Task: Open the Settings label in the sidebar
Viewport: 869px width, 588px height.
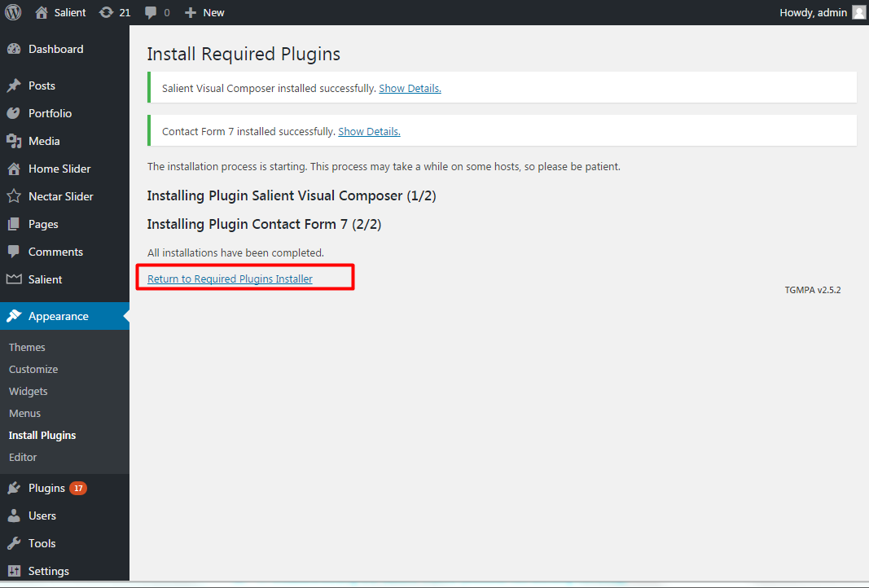Action: (x=49, y=571)
